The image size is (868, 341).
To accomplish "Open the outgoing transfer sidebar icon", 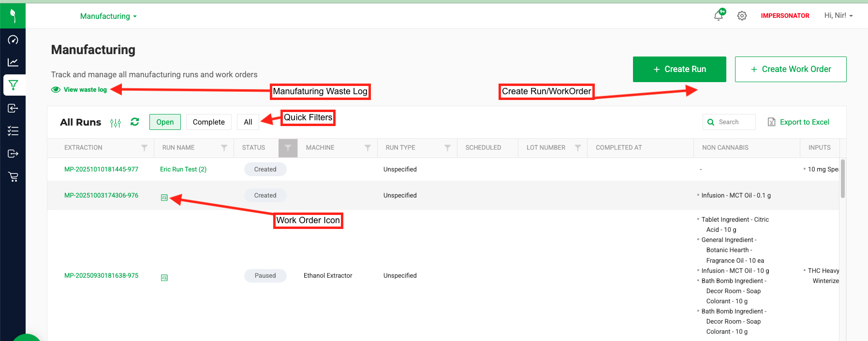I will tap(13, 154).
